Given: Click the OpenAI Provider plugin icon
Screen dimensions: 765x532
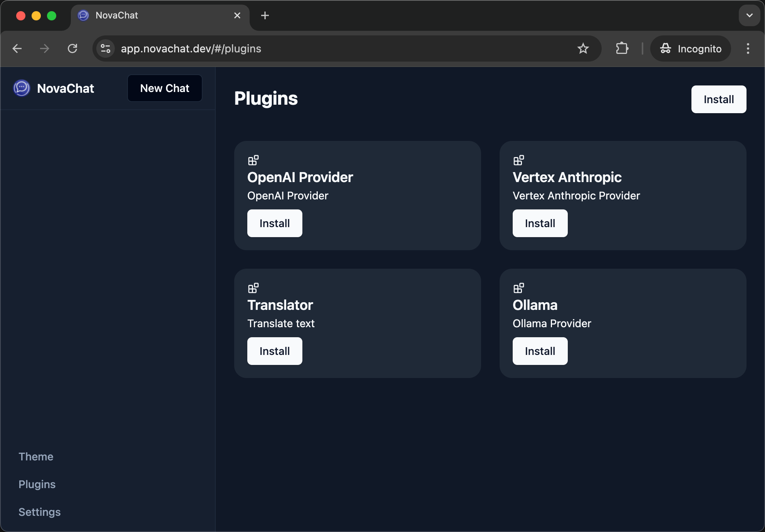Looking at the screenshot, I should [253, 160].
